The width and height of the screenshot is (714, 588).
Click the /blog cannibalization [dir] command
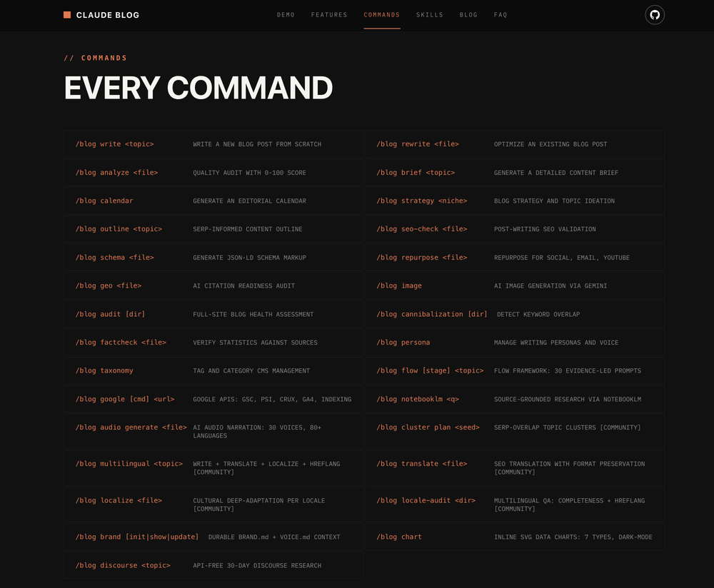432,314
